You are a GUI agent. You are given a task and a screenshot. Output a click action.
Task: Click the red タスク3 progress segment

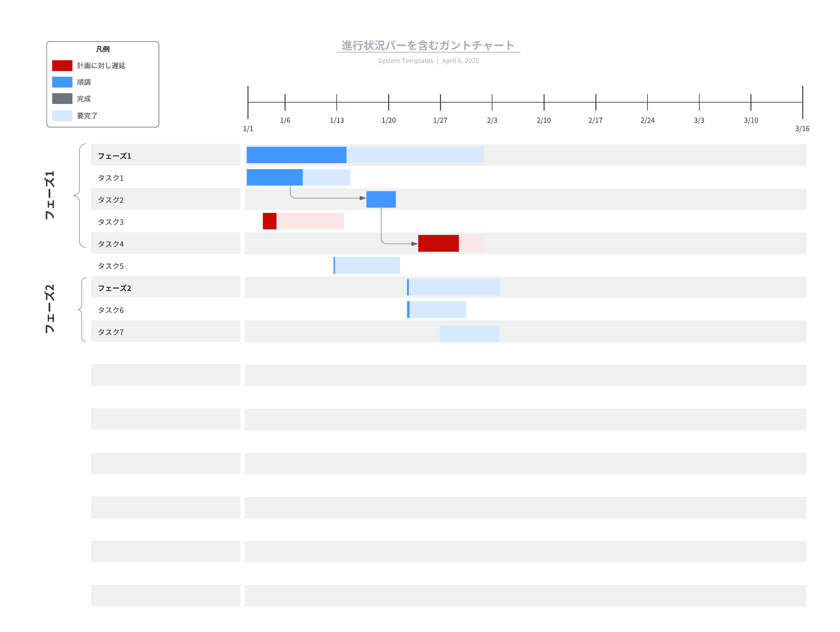pos(269,221)
